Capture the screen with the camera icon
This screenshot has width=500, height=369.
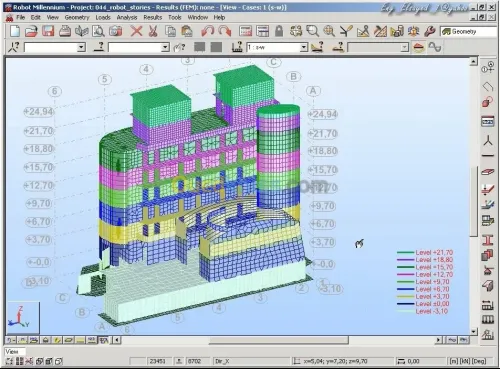(116, 31)
